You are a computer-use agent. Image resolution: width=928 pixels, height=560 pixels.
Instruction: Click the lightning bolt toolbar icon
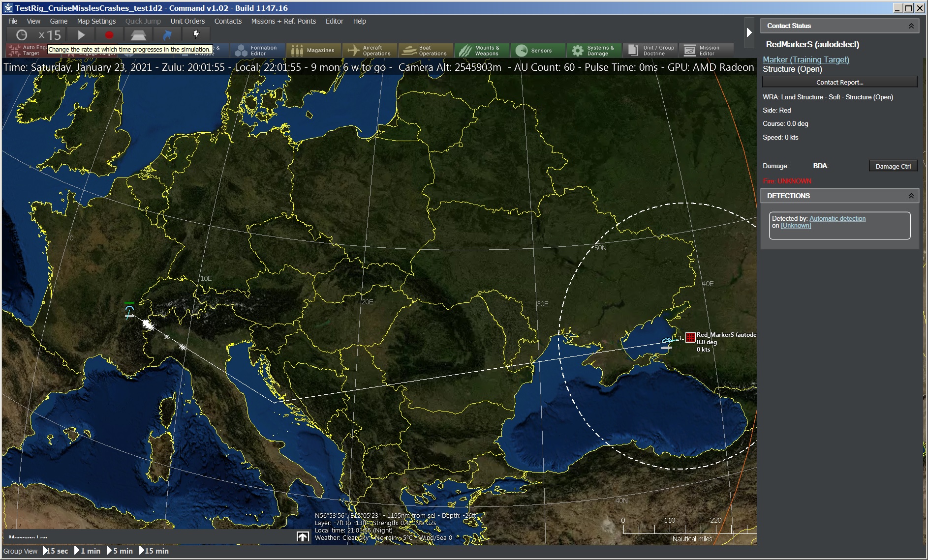pos(196,34)
